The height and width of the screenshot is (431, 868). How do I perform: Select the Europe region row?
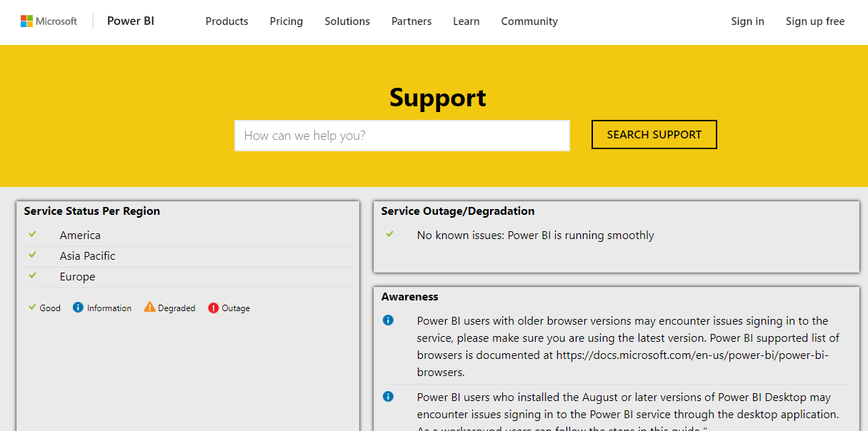point(189,277)
